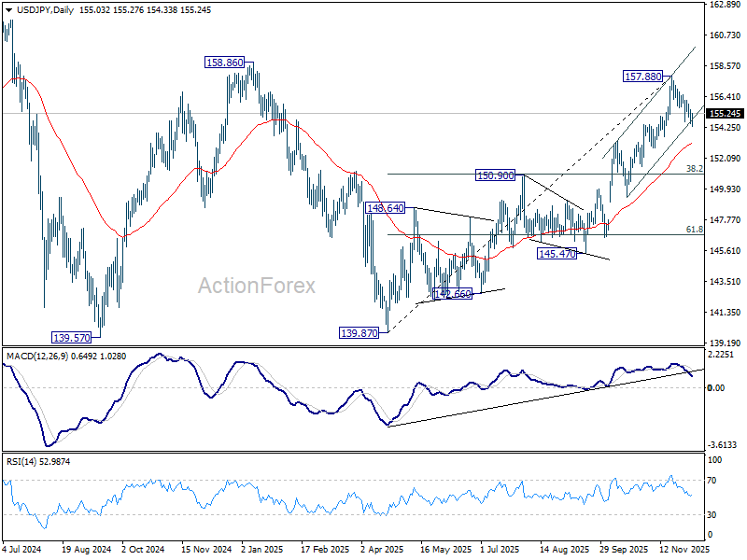The width and height of the screenshot is (747, 560).
Task: Click the 2 Jan 2025 date marker
Action: [x=262, y=549]
